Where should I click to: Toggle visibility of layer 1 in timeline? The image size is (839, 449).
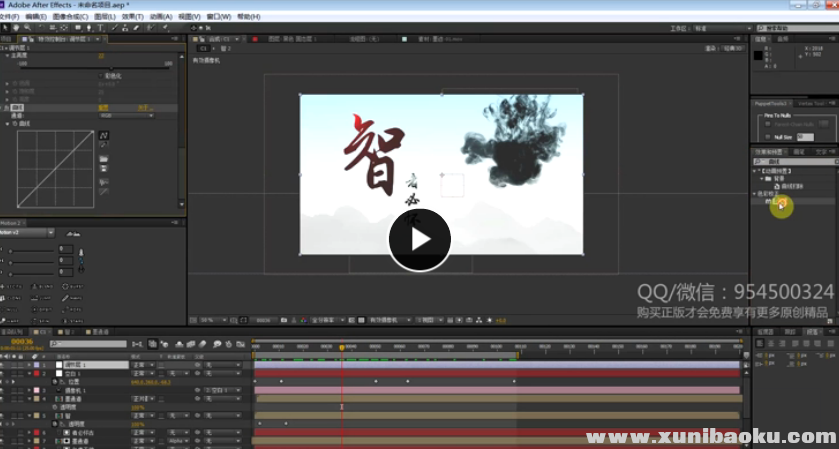(x=5, y=366)
